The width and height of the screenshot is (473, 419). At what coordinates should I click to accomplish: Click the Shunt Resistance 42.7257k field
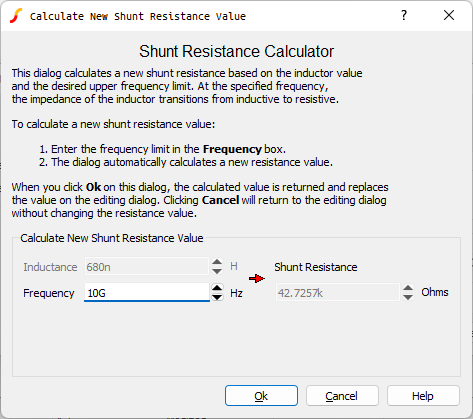pyautogui.click(x=337, y=293)
